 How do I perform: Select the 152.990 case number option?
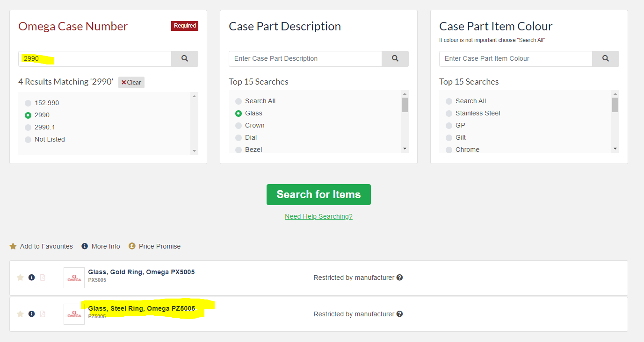(28, 103)
